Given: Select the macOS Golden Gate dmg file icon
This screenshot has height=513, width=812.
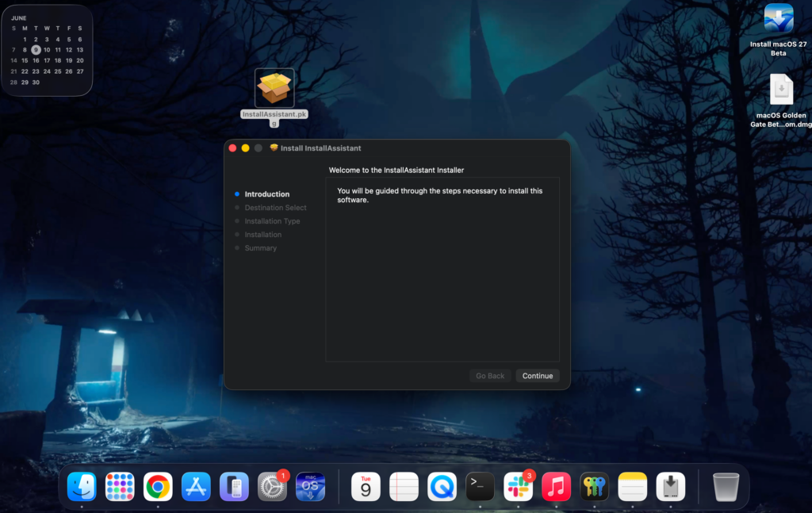Looking at the screenshot, I should click(781, 90).
